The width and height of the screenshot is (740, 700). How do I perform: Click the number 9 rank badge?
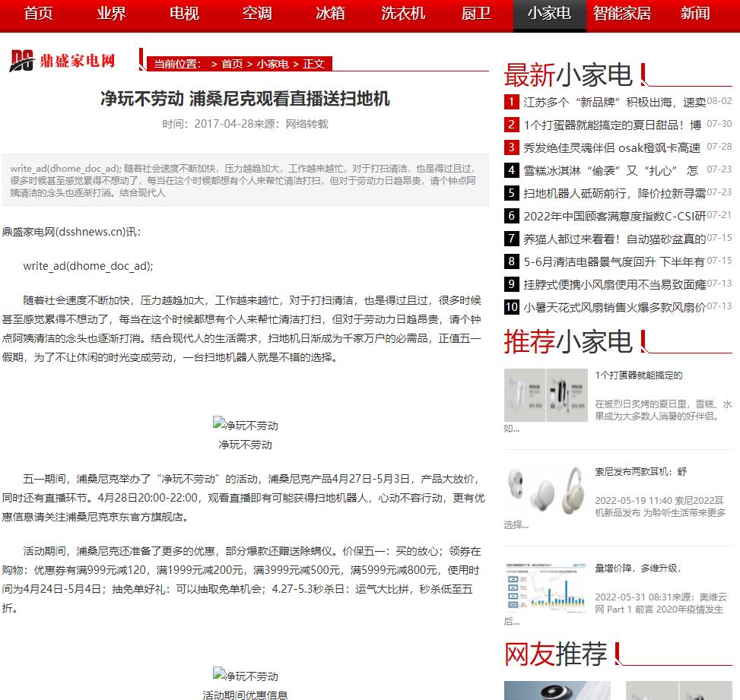512,284
